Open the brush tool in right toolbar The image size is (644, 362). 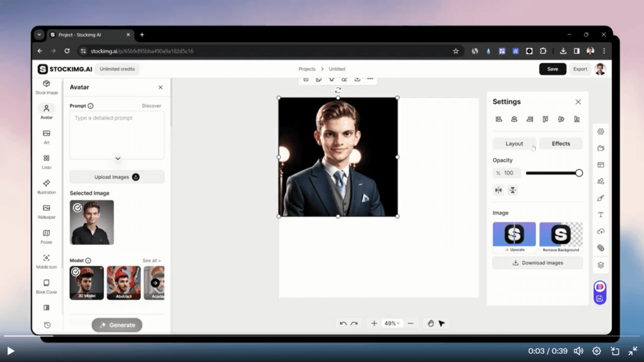(x=601, y=198)
